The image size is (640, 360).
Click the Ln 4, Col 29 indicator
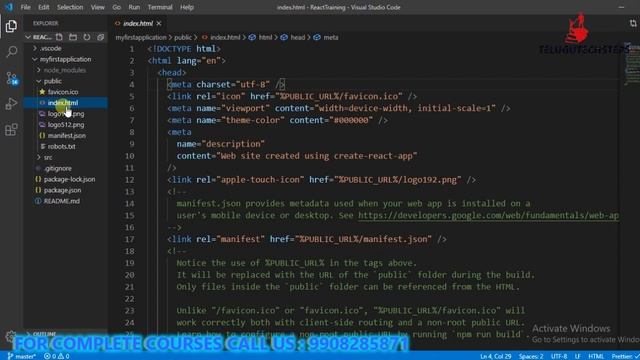point(496,356)
